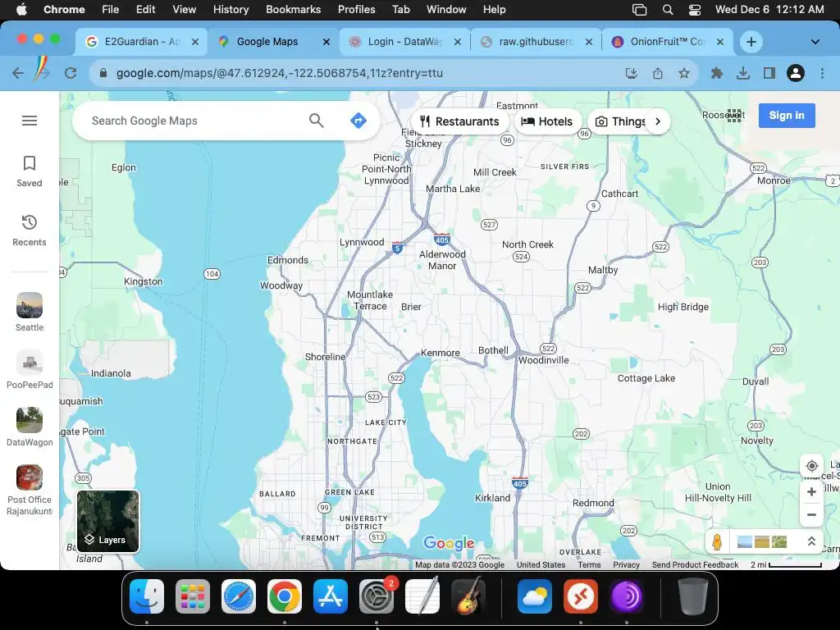Click the search magnifier icon in Maps
The image size is (840, 630).
(x=316, y=121)
